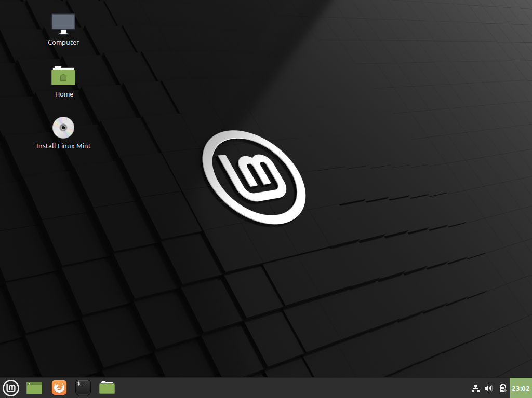Open the calendar from the 23:02 clock

click(521, 388)
